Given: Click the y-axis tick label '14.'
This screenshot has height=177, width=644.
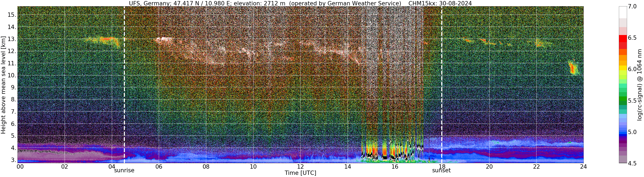Looking at the screenshot, I should (12, 27).
